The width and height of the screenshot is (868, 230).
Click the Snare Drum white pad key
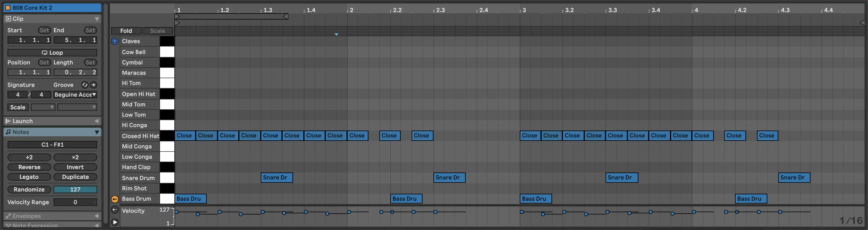(167, 178)
